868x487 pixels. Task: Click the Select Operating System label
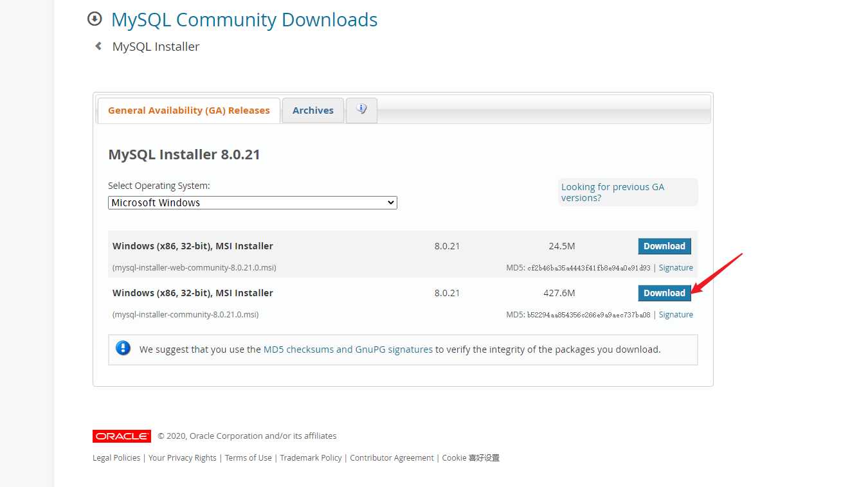(x=159, y=186)
